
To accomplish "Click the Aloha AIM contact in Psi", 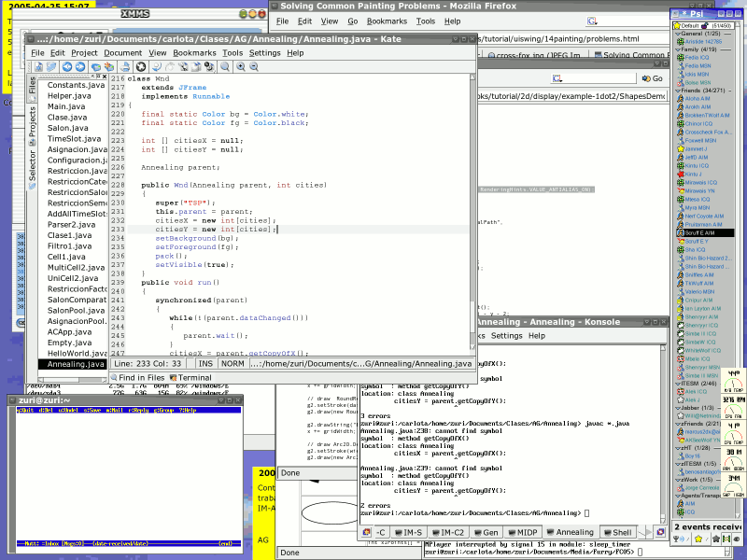I will point(696,99).
